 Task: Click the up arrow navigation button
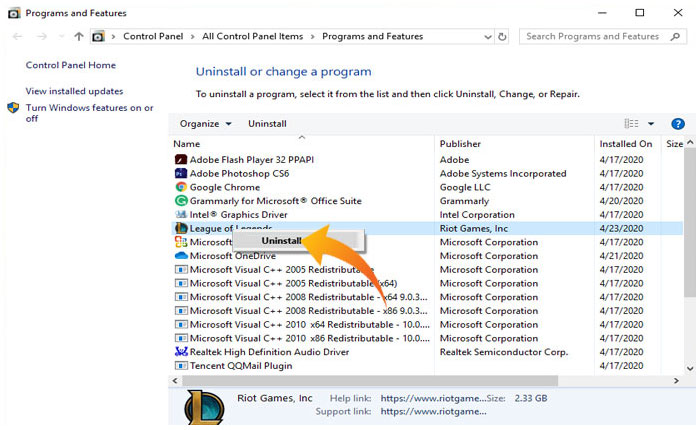click(x=79, y=37)
